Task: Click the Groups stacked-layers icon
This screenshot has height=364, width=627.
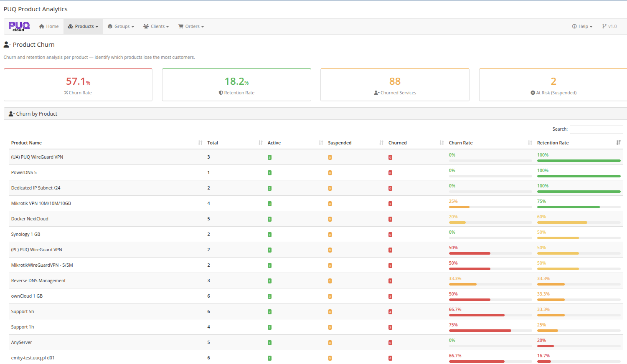Action: pos(109,26)
